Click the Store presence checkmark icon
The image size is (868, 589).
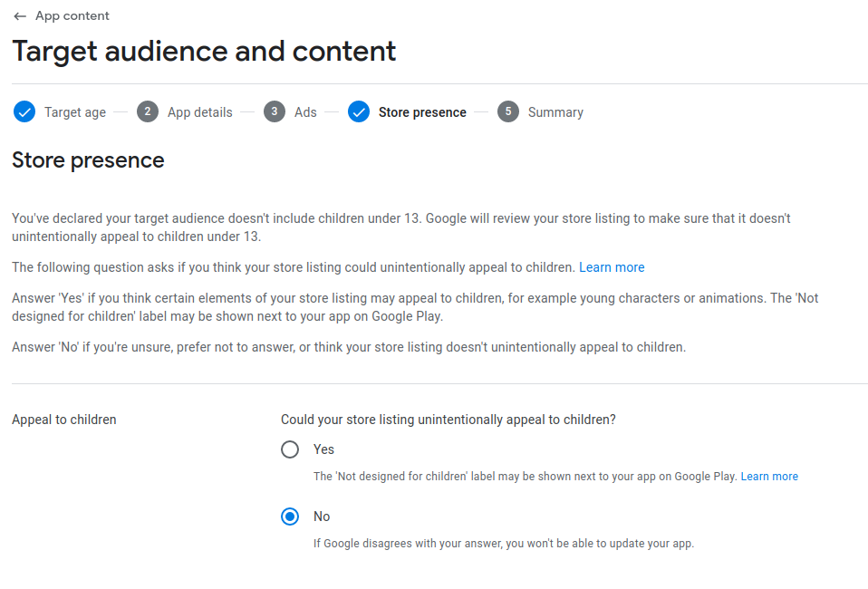click(x=359, y=111)
